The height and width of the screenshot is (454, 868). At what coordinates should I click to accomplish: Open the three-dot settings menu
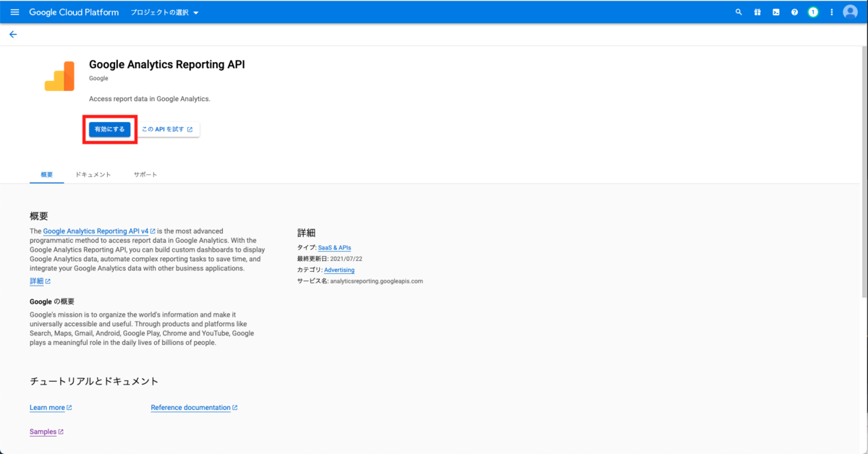[832, 12]
